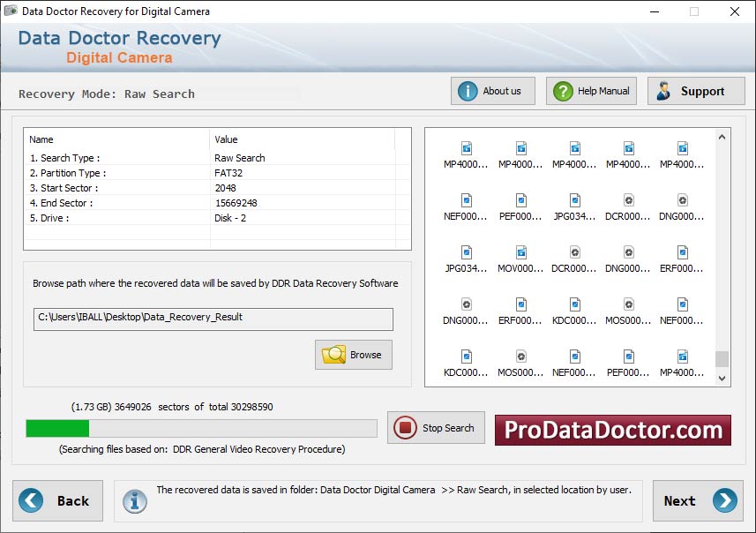Image resolution: width=756 pixels, height=533 pixels.
Task: Click the About us info icon
Action: pos(467,90)
